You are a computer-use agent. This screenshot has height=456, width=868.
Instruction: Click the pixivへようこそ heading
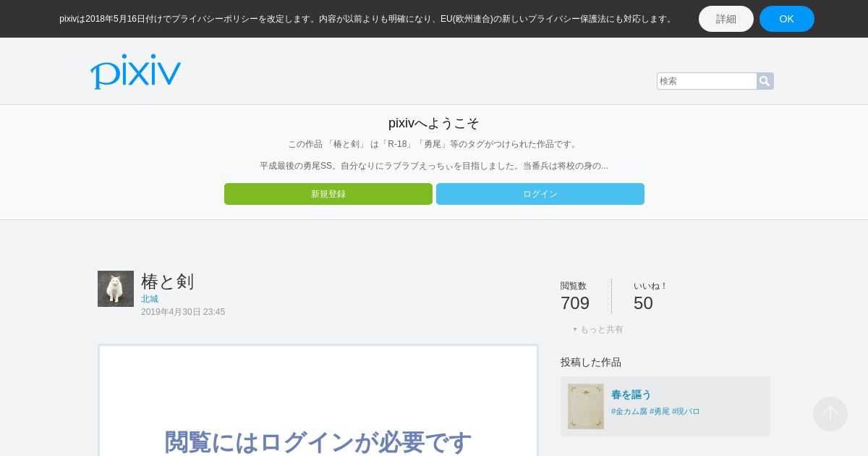coord(434,123)
